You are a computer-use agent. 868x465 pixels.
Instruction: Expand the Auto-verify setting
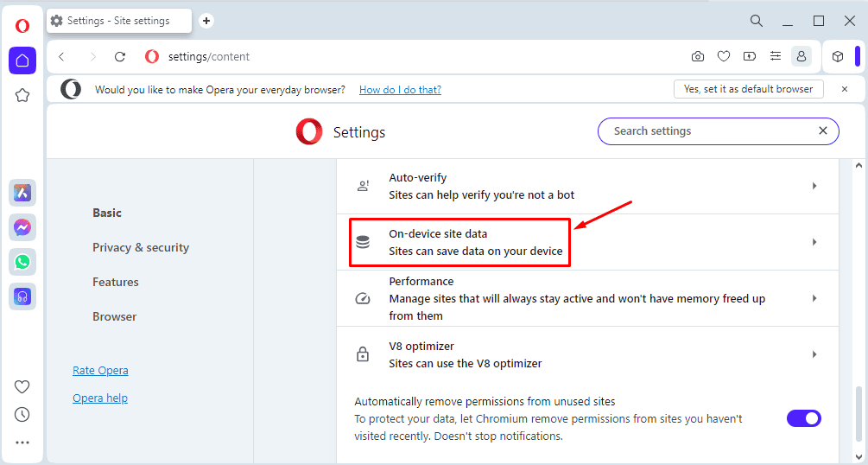(x=587, y=186)
